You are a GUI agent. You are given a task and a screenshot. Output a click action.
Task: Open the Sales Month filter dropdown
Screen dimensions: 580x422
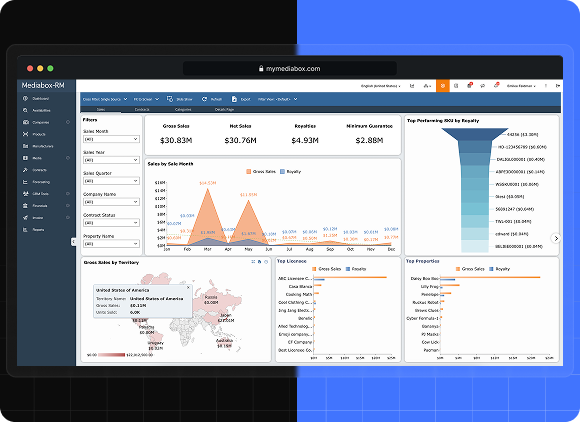[111, 139]
